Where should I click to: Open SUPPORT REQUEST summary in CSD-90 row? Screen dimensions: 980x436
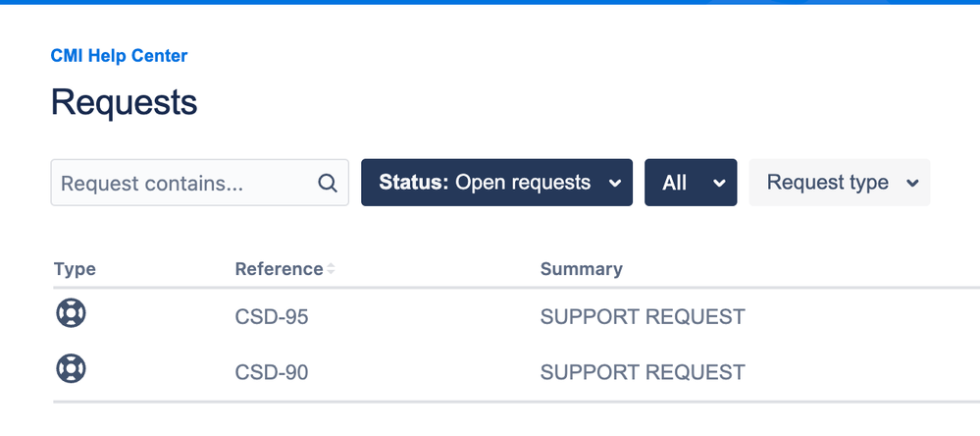click(x=644, y=373)
